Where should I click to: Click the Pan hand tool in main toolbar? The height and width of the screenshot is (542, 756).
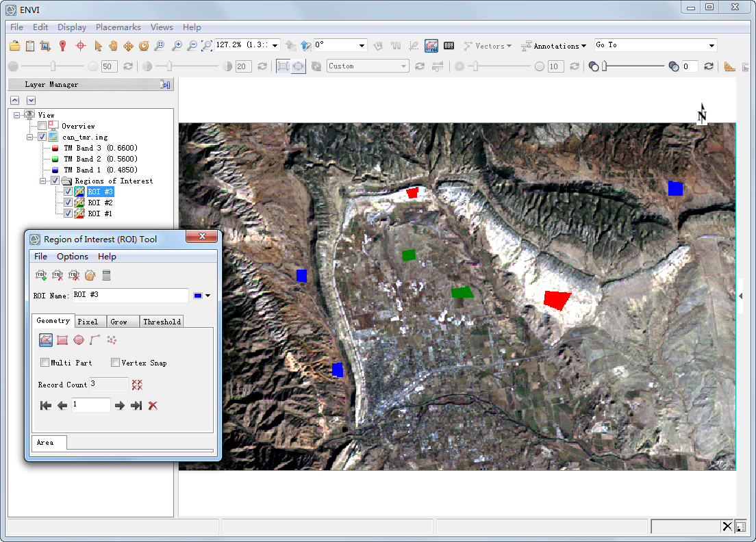click(x=112, y=46)
